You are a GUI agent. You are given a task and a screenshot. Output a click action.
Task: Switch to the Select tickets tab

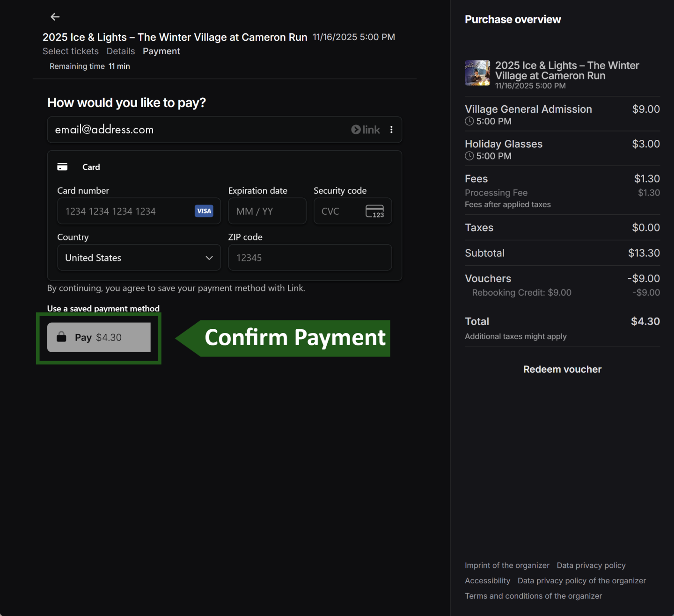point(70,51)
